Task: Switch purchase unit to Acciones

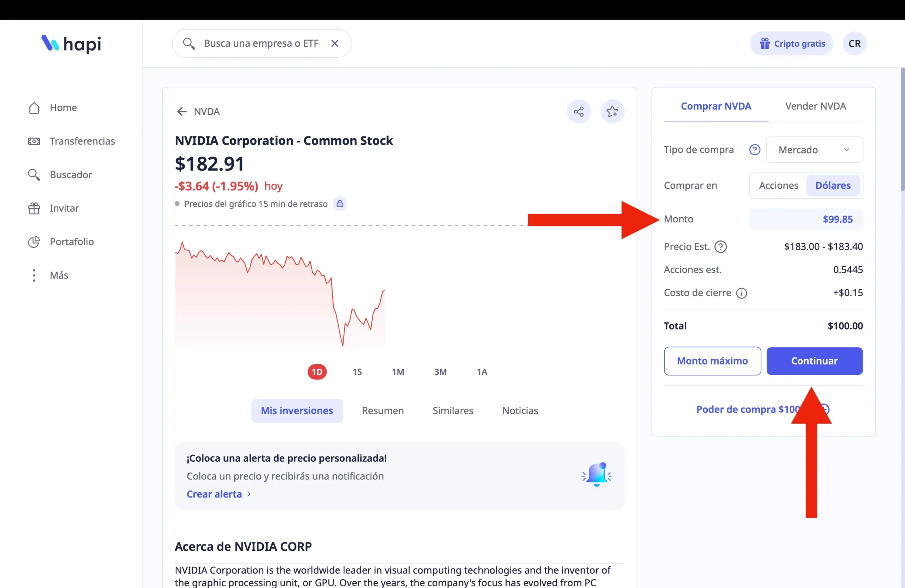Action: (x=778, y=186)
